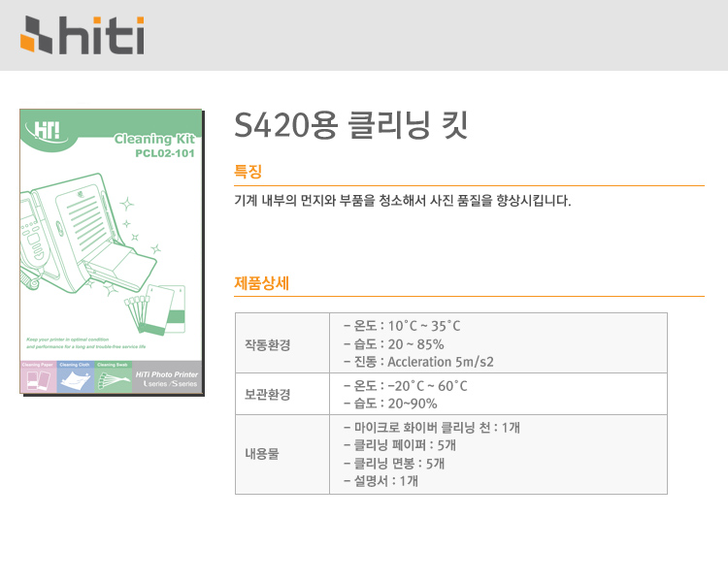Screen dimensions: 728x582
Task: Click the Cleaning Kit PCL02-101 title text
Action: pos(155,145)
